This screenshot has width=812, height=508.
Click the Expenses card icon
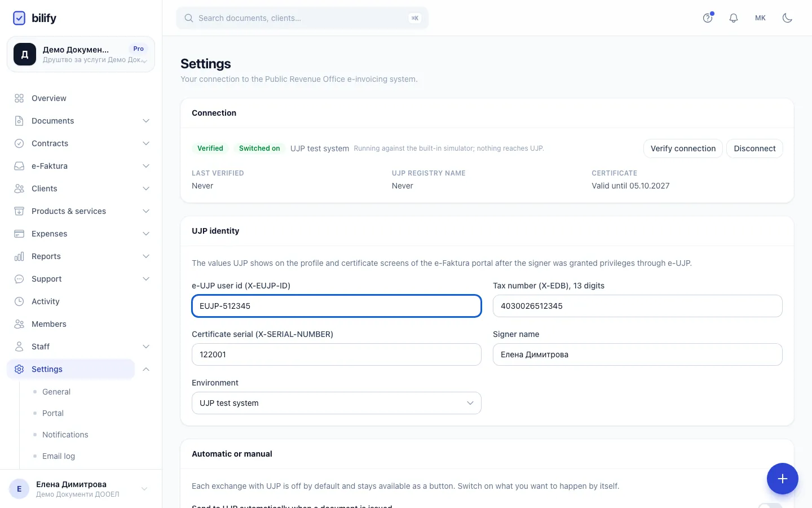[x=19, y=234]
